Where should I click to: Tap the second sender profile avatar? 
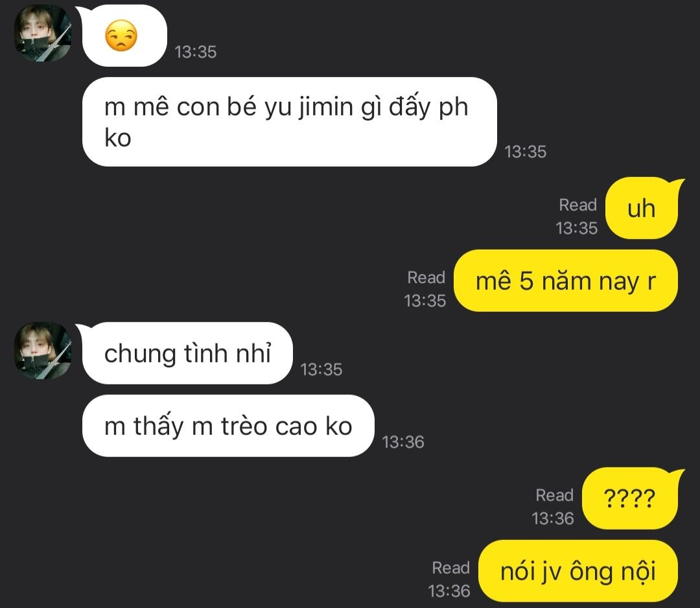pyautogui.click(x=43, y=351)
